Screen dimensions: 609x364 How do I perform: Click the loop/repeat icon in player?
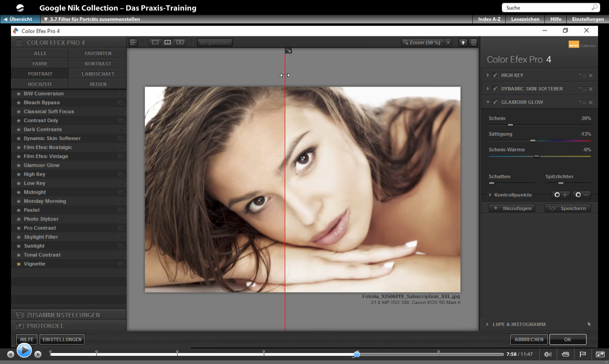point(565,354)
